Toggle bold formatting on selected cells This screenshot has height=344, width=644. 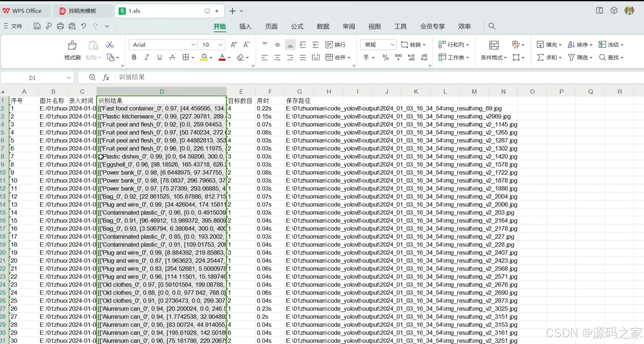(134, 57)
